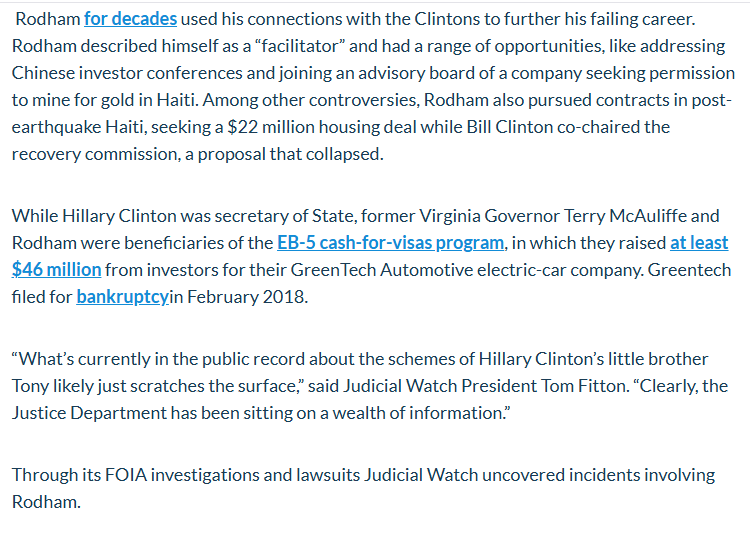
Task: Follow the EB-5 cash-for-visas program link
Action: tap(390, 242)
